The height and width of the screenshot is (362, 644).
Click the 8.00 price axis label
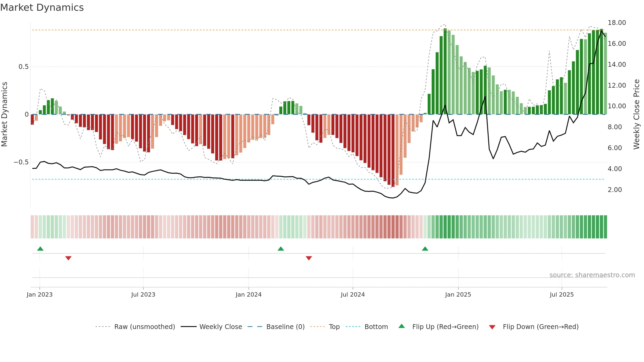[615, 127]
